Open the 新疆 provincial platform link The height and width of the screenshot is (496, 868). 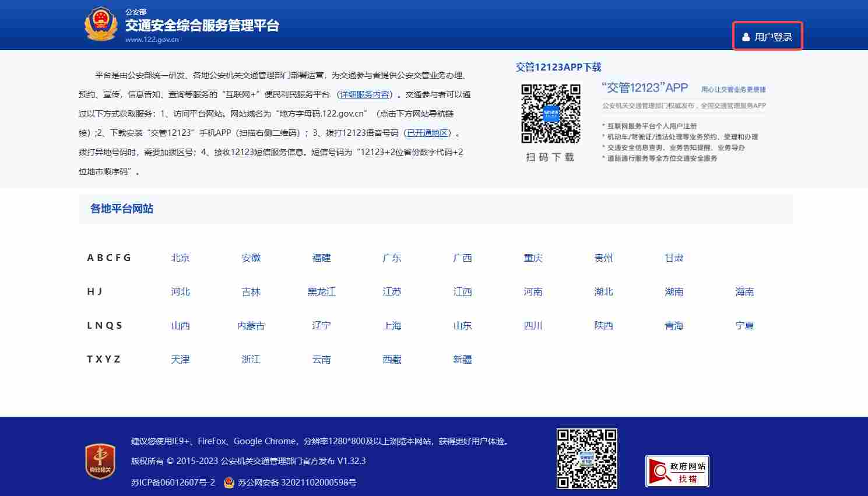pyautogui.click(x=462, y=359)
